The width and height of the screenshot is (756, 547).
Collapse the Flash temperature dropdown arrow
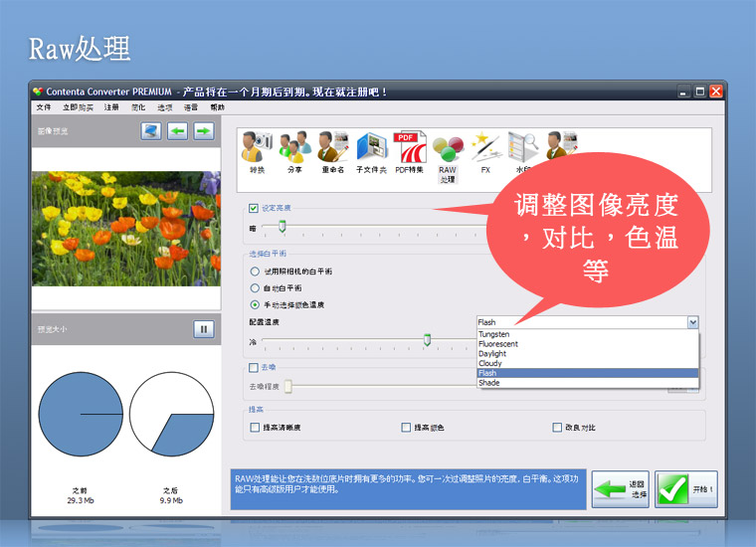click(693, 322)
